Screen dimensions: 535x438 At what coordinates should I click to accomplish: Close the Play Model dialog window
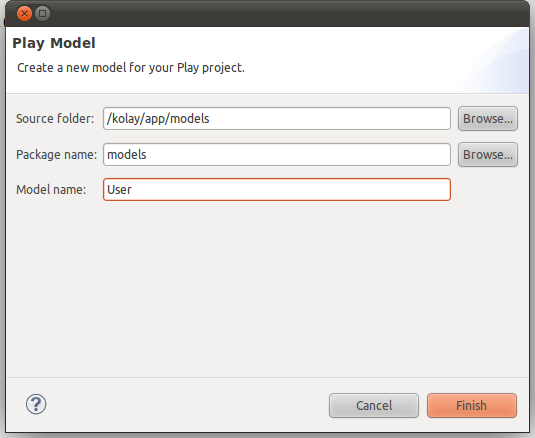click(x=24, y=14)
